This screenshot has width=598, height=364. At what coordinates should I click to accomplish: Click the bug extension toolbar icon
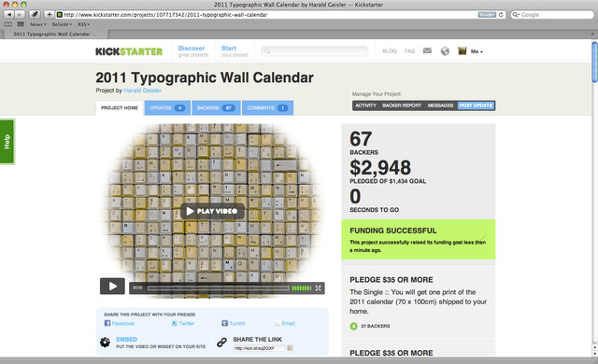(35, 15)
